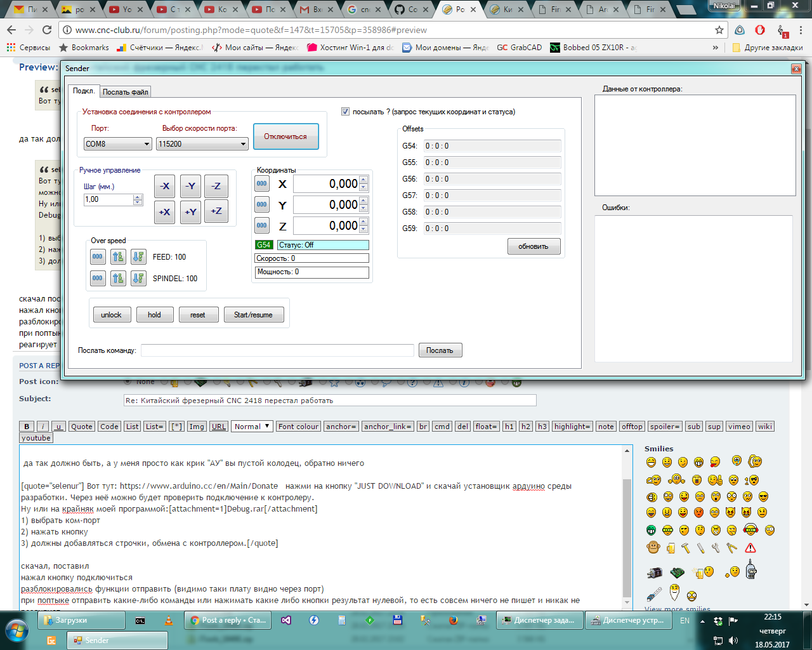Image resolution: width=812 pixels, height=650 pixels.
Task: Open the Normal font size dropdown in the editor
Action: click(252, 427)
